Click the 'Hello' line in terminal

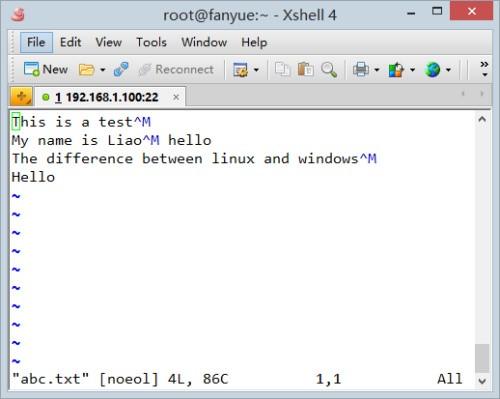(33, 177)
